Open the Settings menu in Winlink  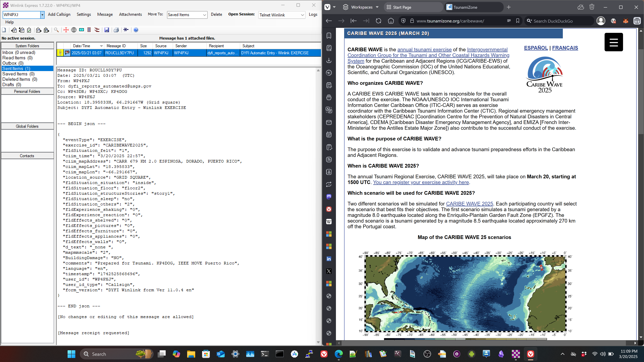point(84,14)
